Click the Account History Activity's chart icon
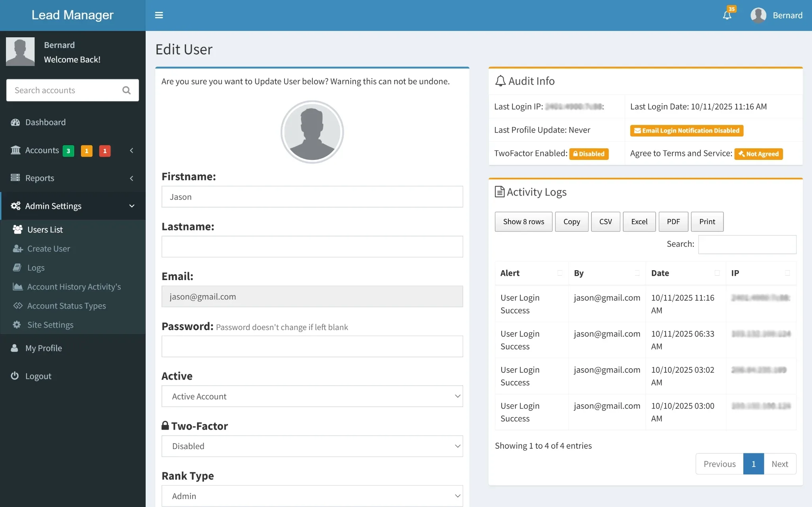 (17, 286)
